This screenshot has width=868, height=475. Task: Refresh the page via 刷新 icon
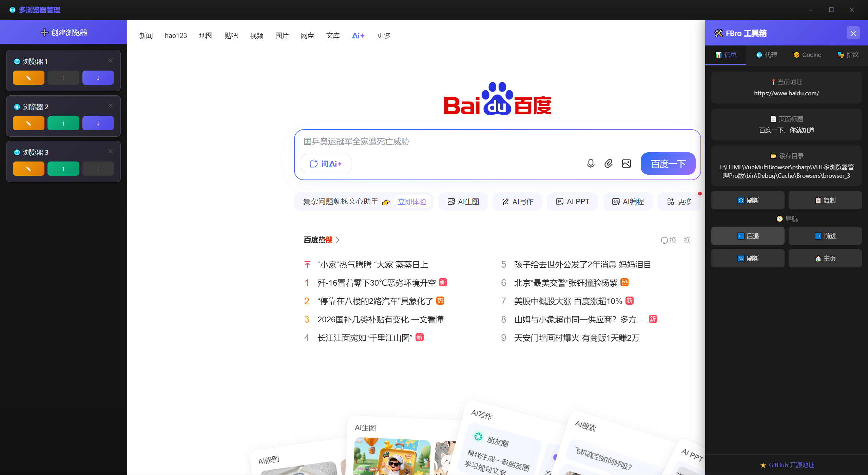748,200
